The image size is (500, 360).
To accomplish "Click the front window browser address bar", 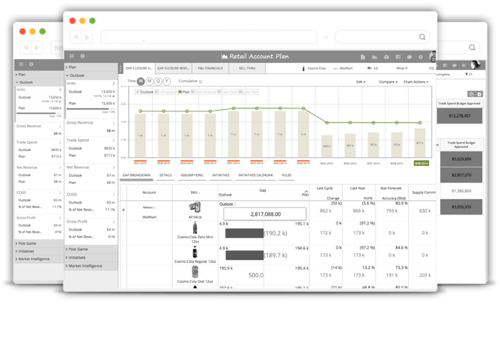I will click(209, 37).
